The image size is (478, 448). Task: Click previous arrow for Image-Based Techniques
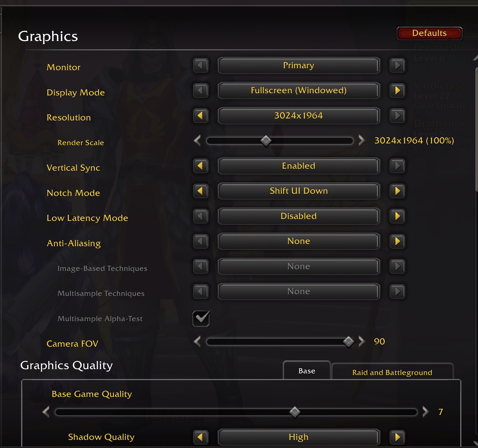pyautogui.click(x=201, y=266)
